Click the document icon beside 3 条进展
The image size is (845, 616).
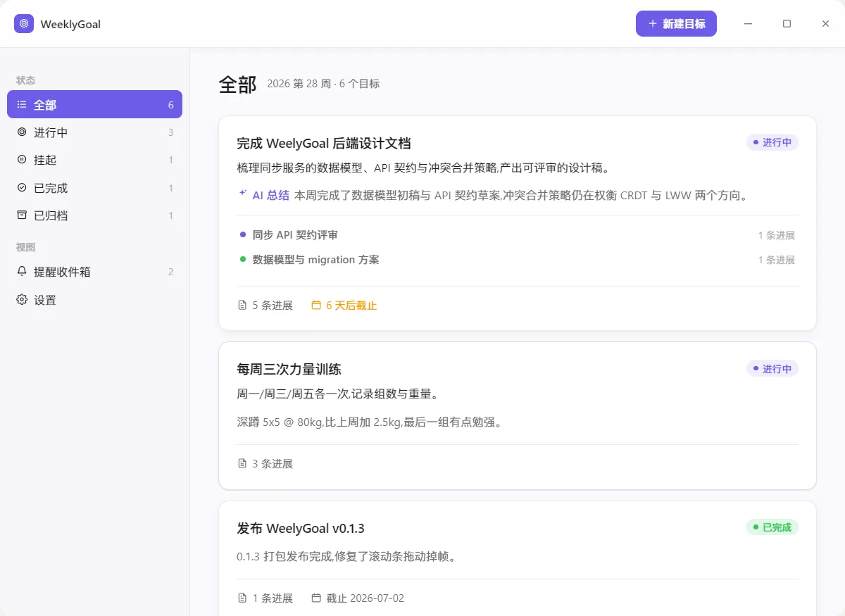tap(242, 464)
